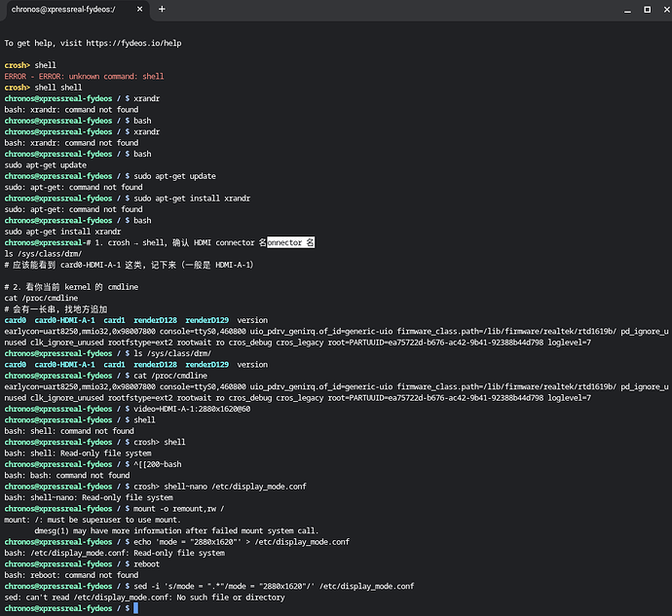
Task: Click 'sed: can't read' error line
Action: click(144, 598)
